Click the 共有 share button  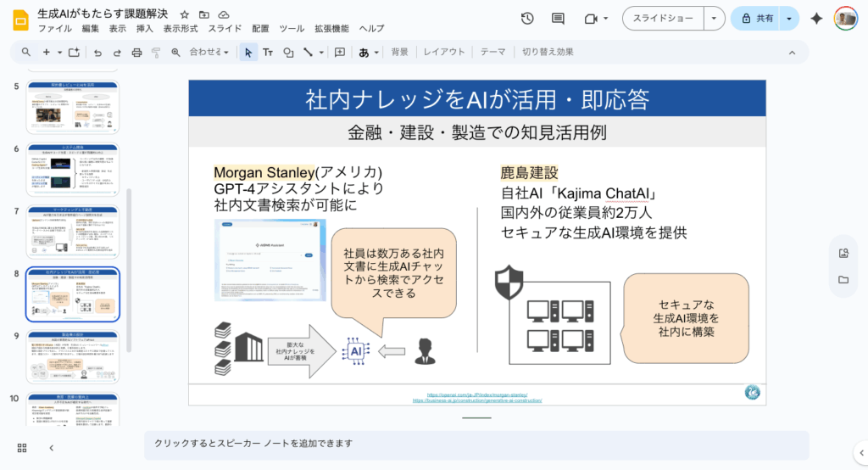point(757,19)
